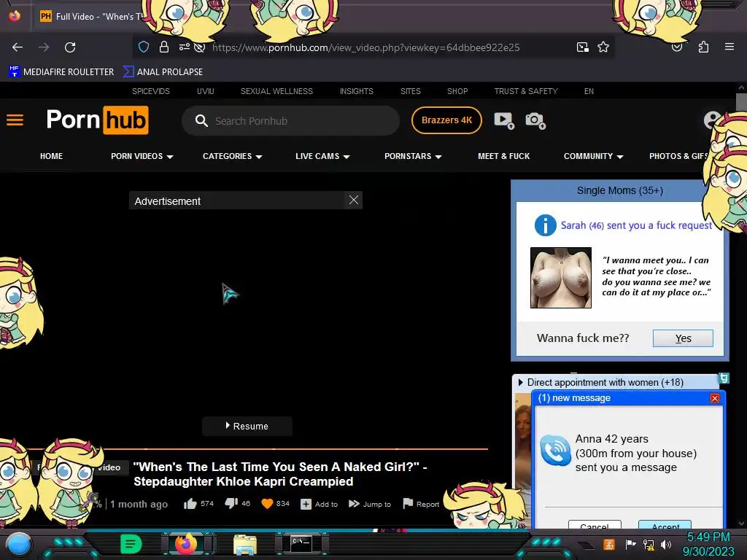
Task: Open the SITES top bar link
Action: click(411, 91)
